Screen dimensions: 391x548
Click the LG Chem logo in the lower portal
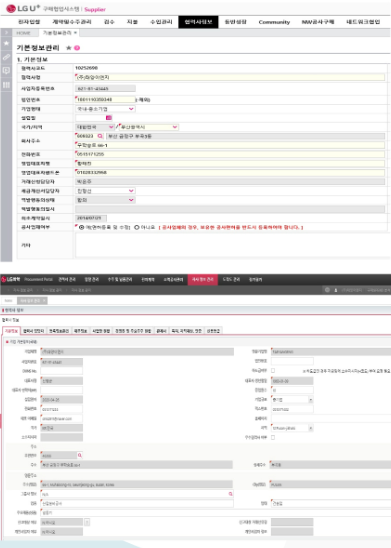click(x=11, y=279)
